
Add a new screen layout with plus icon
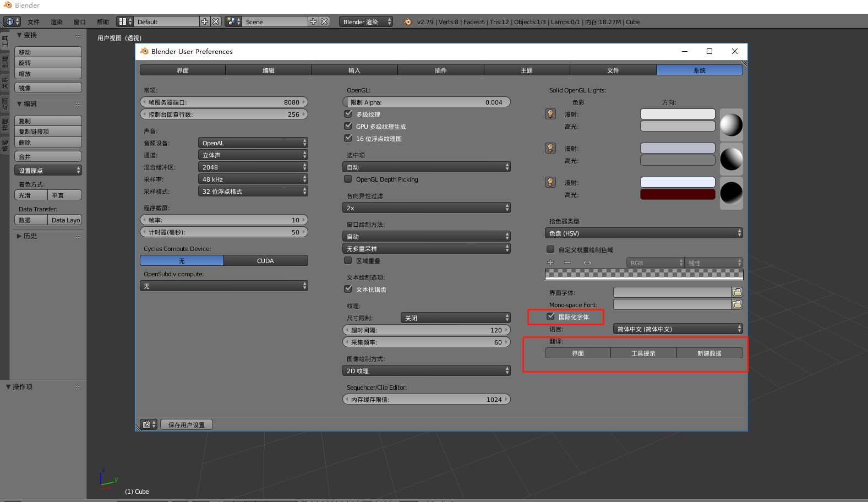(205, 21)
